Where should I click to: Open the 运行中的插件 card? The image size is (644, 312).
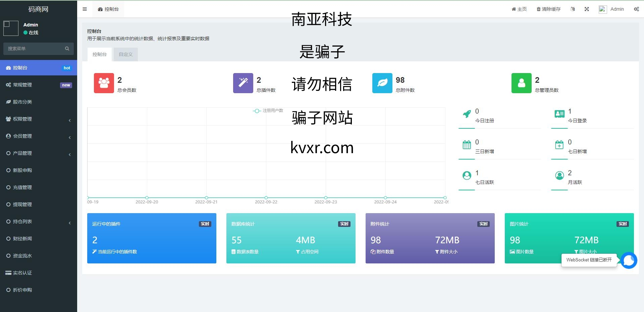[x=152, y=238]
